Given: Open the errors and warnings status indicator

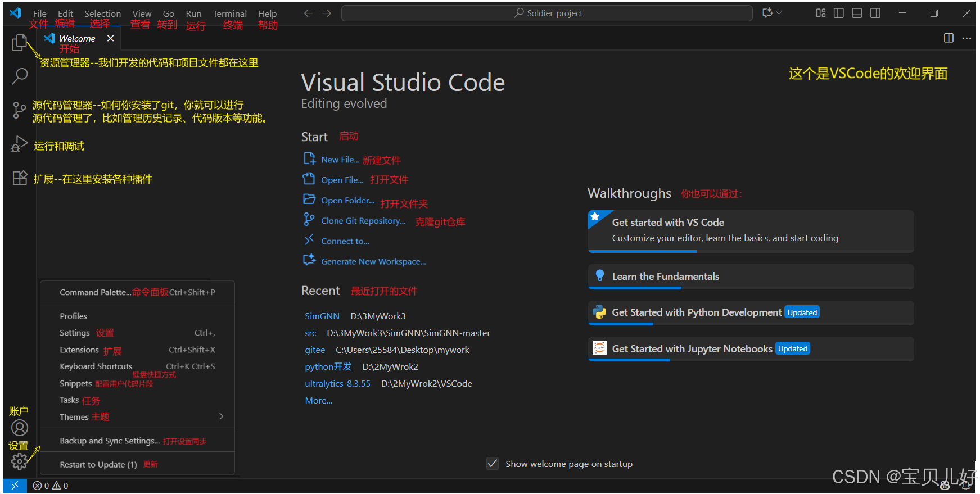Looking at the screenshot, I should click(51, 486).
